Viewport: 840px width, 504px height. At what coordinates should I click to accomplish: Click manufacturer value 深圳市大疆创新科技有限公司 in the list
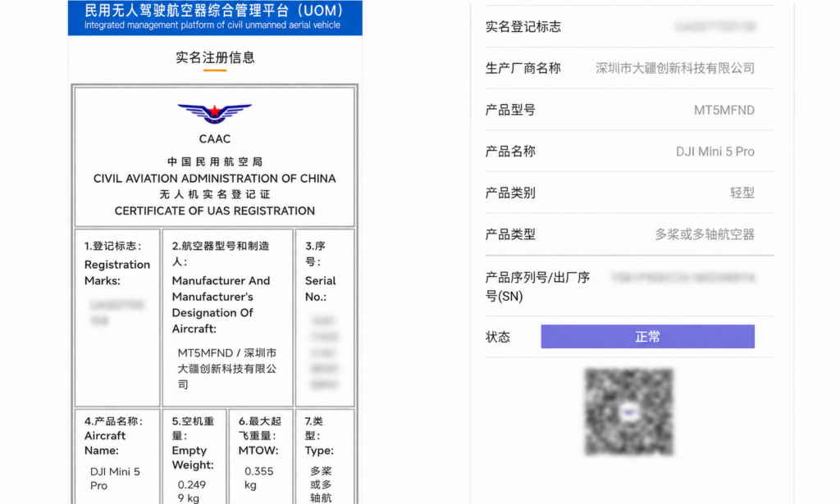point(675,69)
